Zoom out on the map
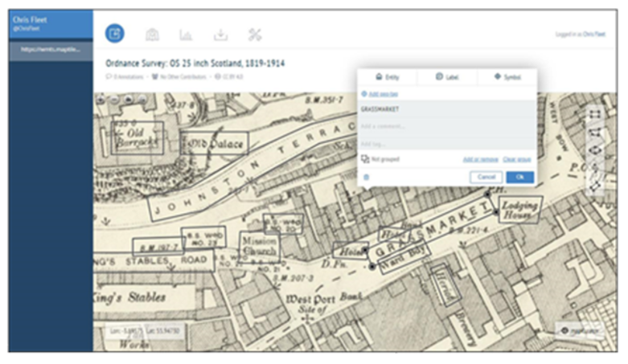 [114, 100]
